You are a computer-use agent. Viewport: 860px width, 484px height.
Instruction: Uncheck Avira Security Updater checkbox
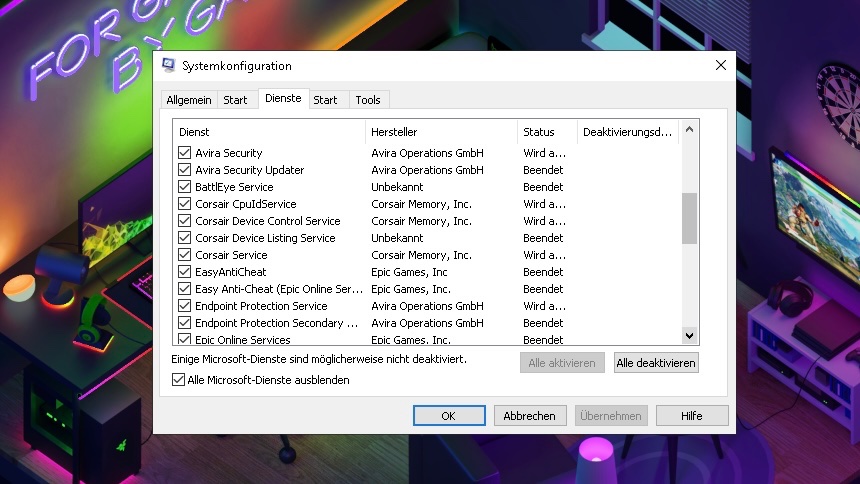(185, 170)
